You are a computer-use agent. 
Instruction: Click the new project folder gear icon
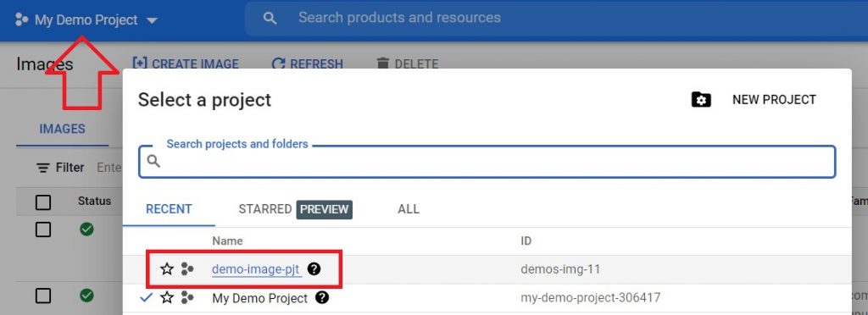point(701,100)
